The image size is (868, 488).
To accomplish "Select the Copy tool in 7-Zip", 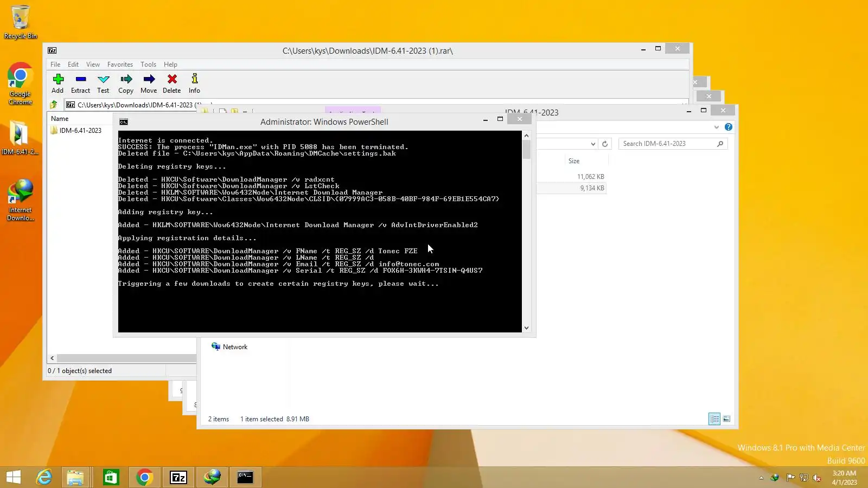I will pos(126,84).
